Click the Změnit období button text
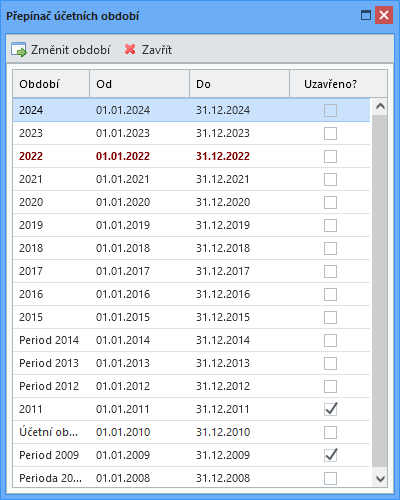The height and width of the screenshot is (500, 400). coord(70,50)
